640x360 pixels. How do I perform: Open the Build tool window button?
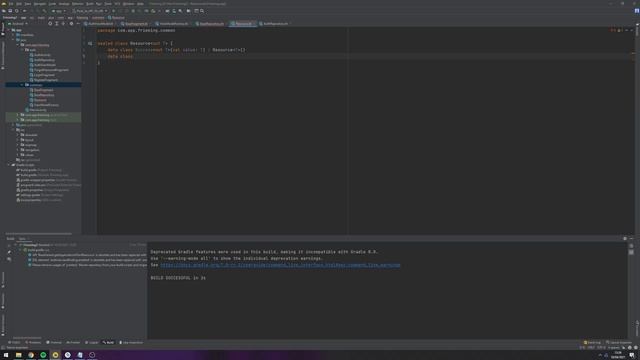pos(109,342)
